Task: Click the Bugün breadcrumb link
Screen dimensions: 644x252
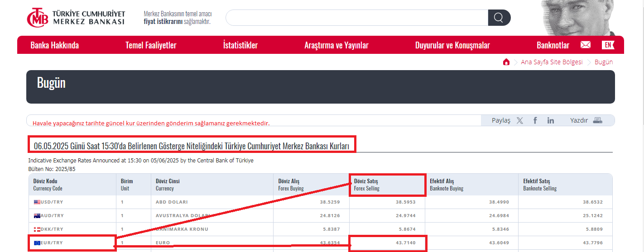Action: 604,62
